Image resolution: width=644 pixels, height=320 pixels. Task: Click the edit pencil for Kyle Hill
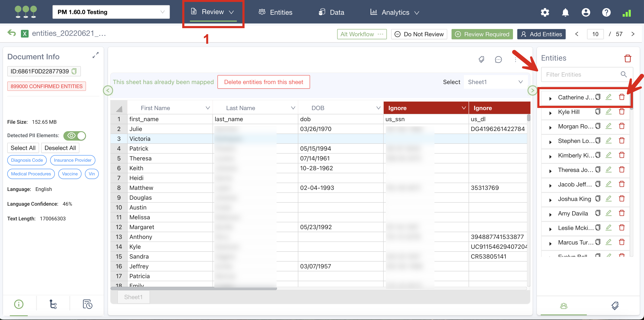tap(608, 112)
